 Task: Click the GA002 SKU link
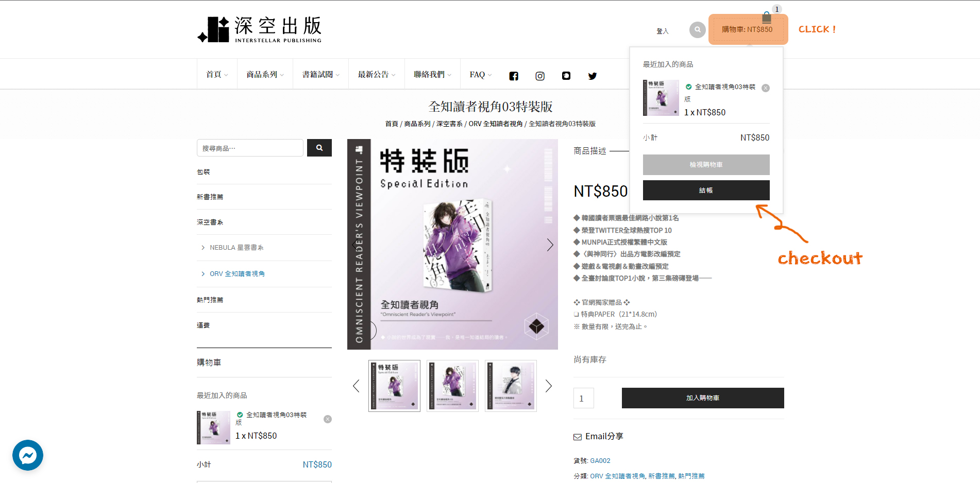pos(600,461)
